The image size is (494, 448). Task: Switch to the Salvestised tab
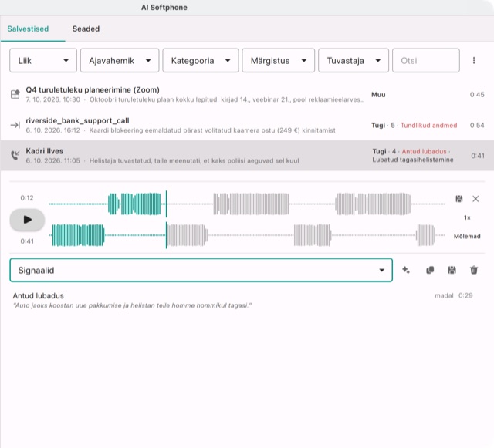[x=28, y=29]
